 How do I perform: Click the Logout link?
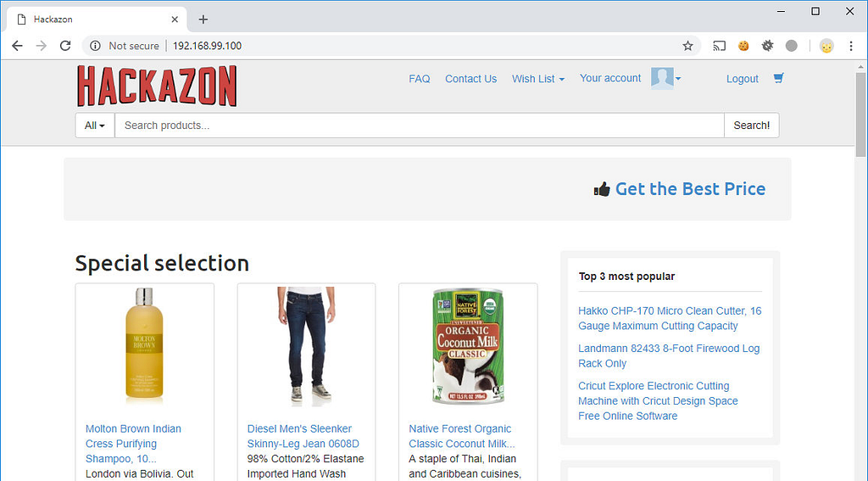pos(743,79)
